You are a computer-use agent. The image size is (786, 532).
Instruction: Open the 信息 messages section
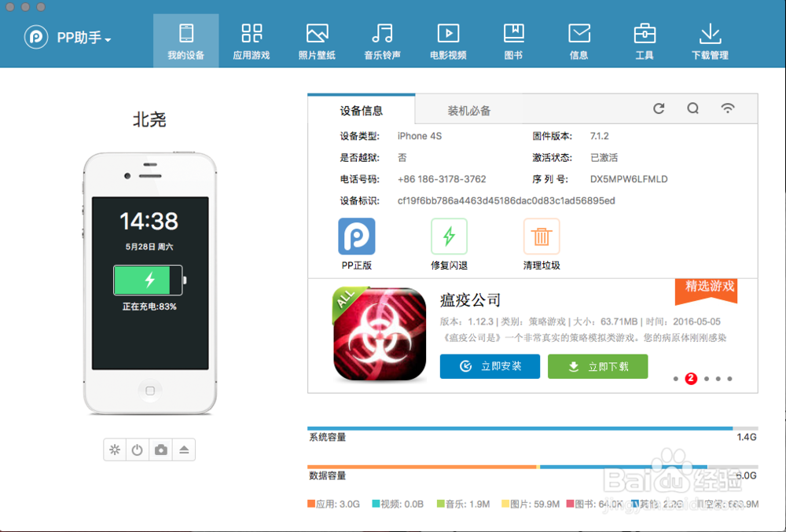tap(579, 41)
